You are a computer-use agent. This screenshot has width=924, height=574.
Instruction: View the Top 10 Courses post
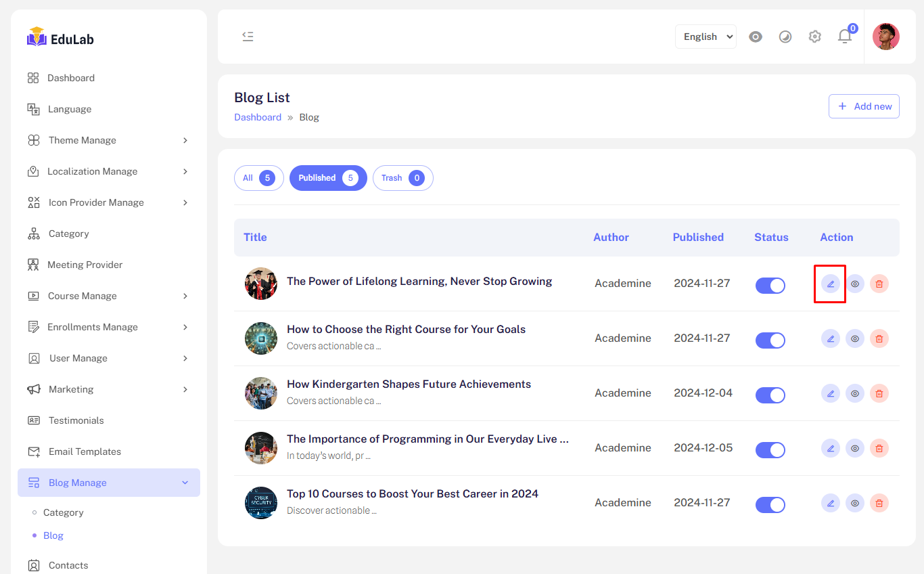pyautogui.click(x=855, y=503)
